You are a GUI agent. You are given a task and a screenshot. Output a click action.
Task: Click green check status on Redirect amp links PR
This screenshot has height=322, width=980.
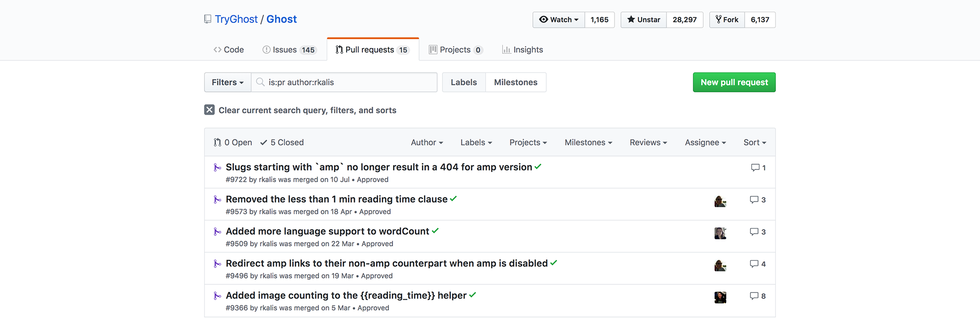click(x=553, y=263)
